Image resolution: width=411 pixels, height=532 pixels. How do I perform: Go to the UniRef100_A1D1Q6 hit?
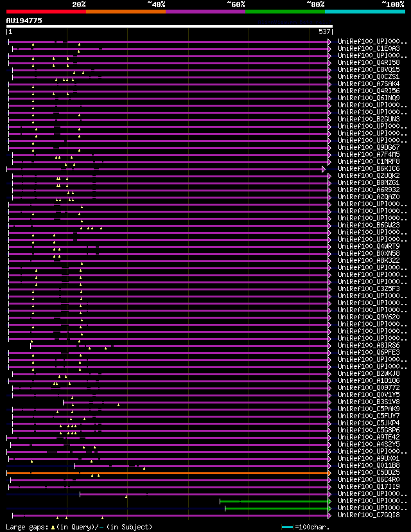(x=369, y=380)
